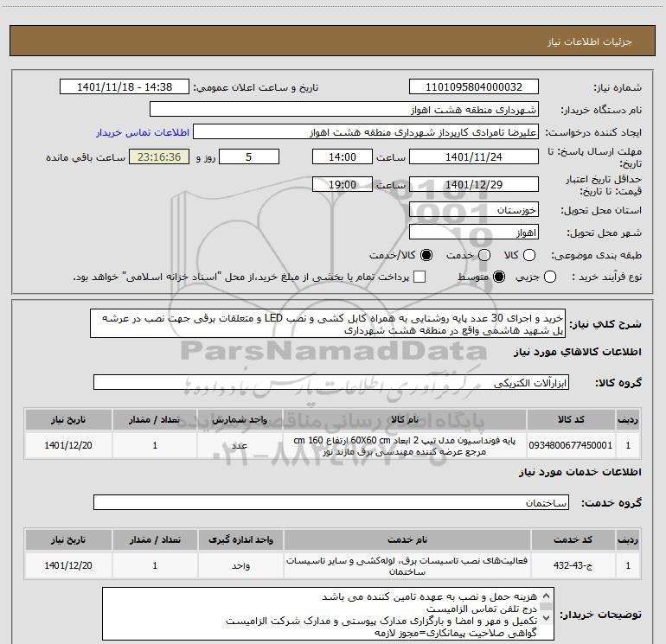The width and height of the screenshot is (666, 644).
Task: Open buyer contact information link
Action: (x=143, y=132)
